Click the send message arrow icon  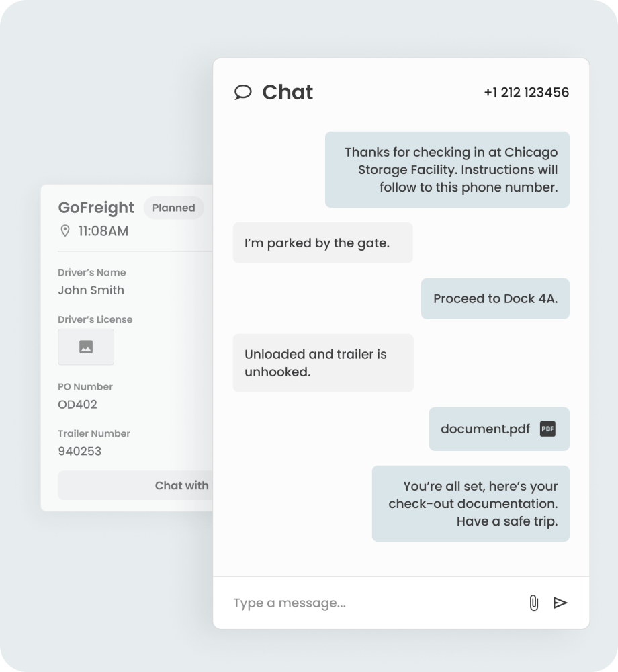(x=560, y=603)
